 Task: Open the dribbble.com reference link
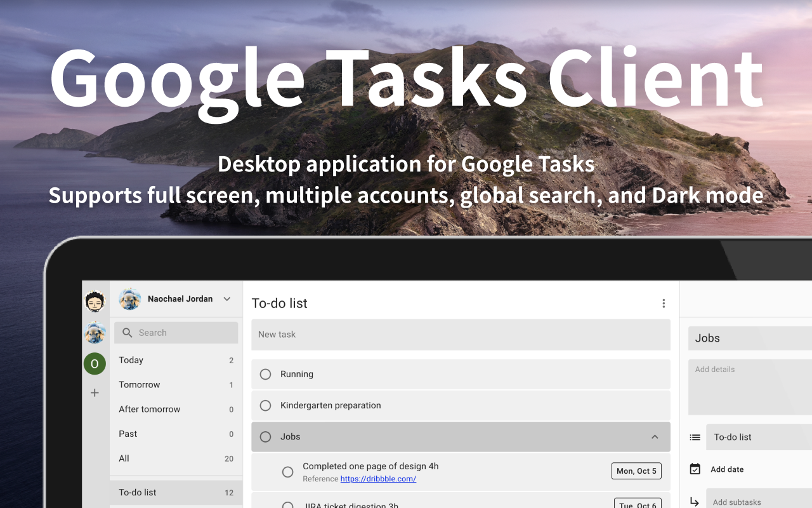click(378, 479)
